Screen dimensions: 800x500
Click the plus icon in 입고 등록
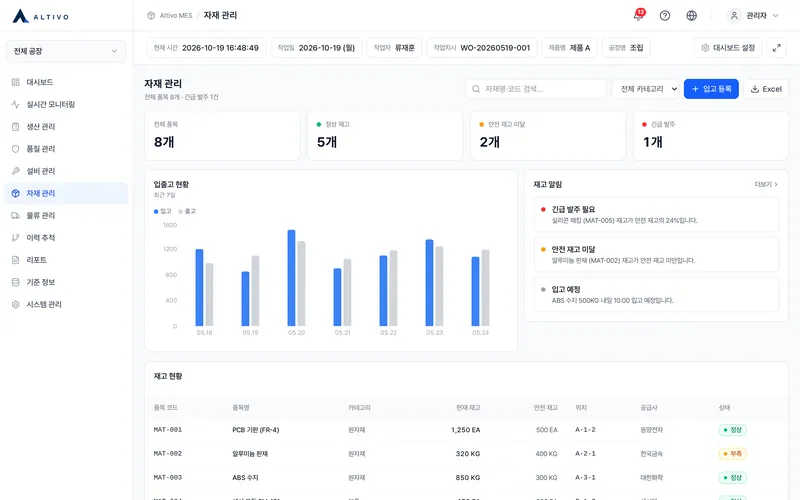pos(695,89)
